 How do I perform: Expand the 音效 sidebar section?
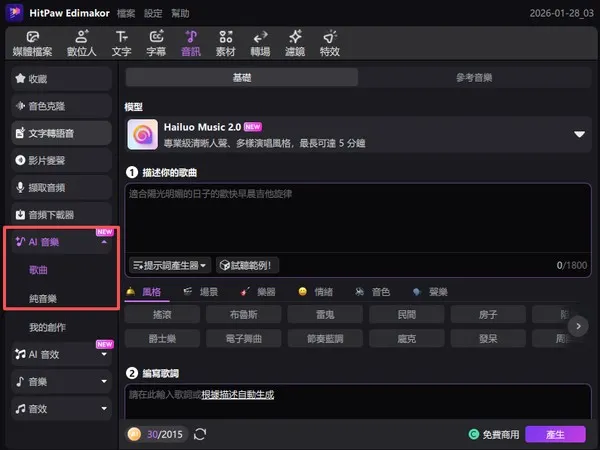tap(104, 409)
